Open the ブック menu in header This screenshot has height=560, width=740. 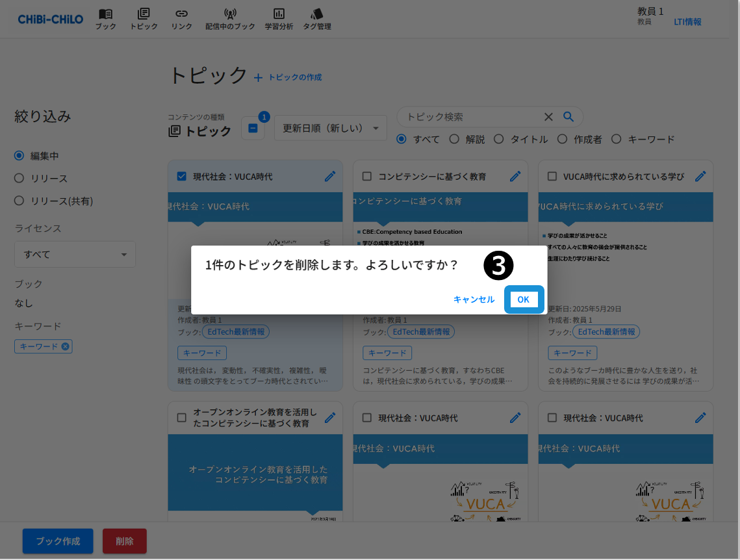pos(105,19)
